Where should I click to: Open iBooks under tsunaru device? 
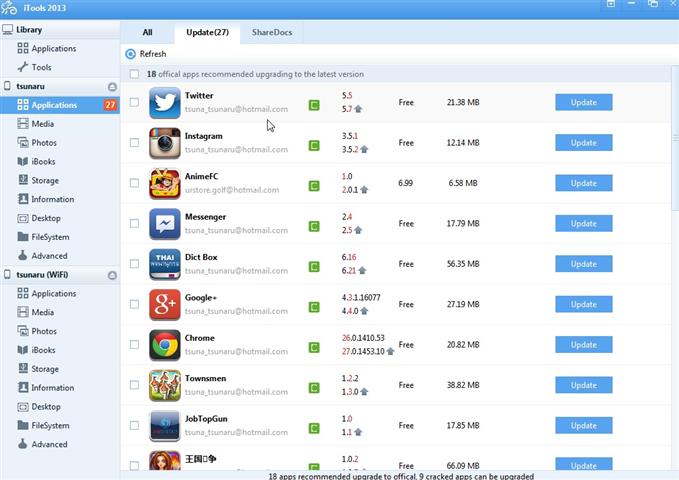[x=36, y=162]
